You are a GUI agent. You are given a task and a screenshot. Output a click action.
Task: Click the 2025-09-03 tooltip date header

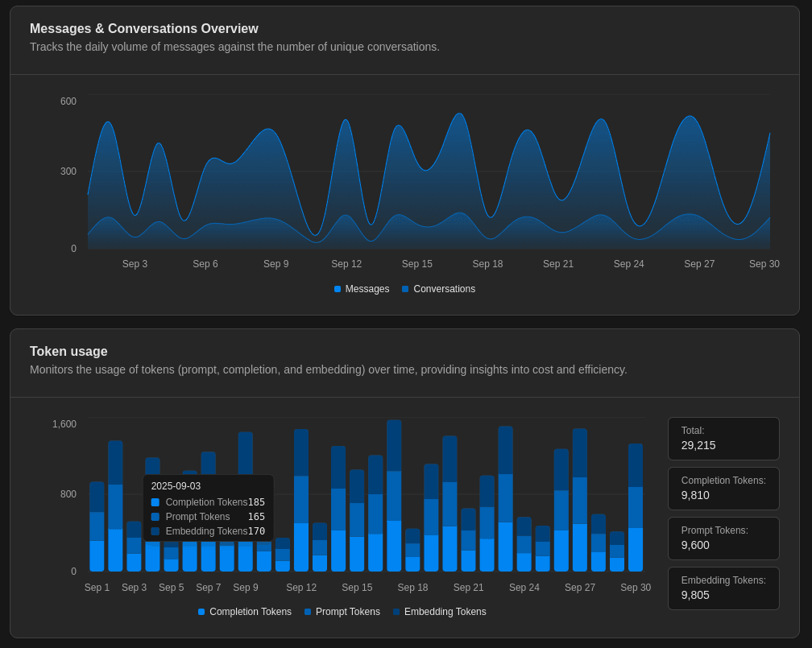pyautogui.click(x=176, y=486)
